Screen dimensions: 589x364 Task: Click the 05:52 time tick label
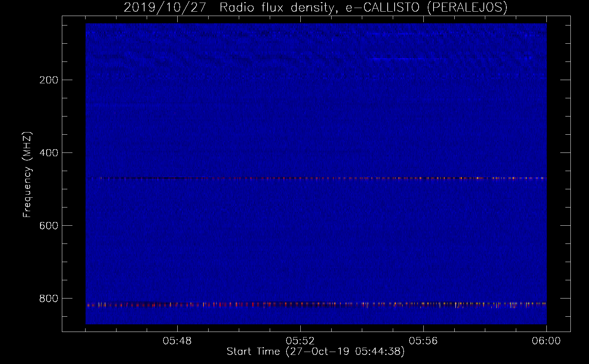pos(300,341)
